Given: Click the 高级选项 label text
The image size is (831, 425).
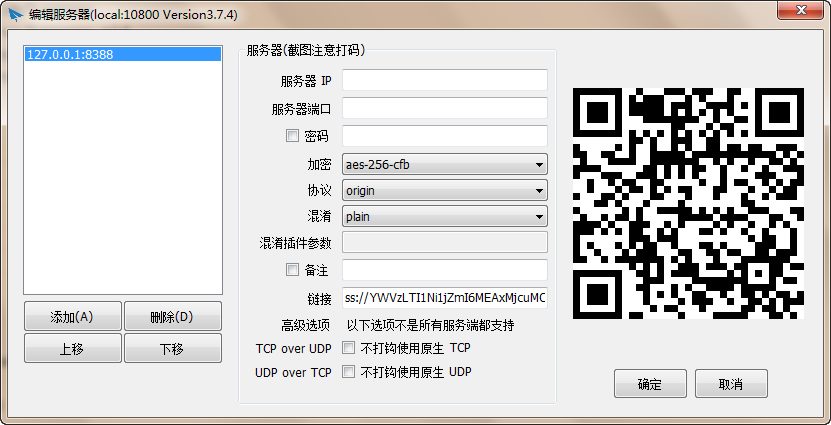Looking at the screenshot, I should click(x=306, y=325).
